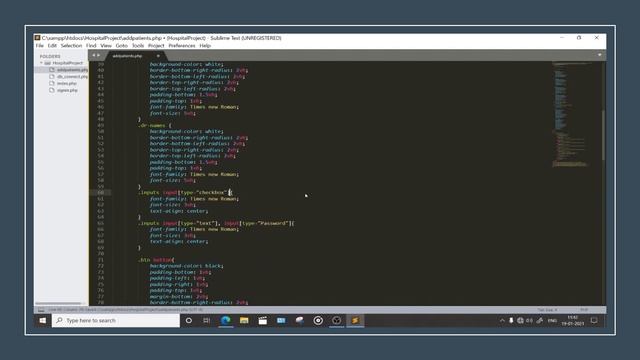Open index.php in the sidebar

click(67, 83)
